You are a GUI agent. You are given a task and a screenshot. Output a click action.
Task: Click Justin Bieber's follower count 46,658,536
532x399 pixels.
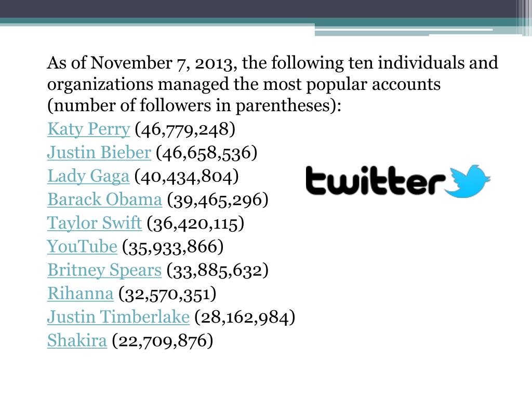click(207, 153)
